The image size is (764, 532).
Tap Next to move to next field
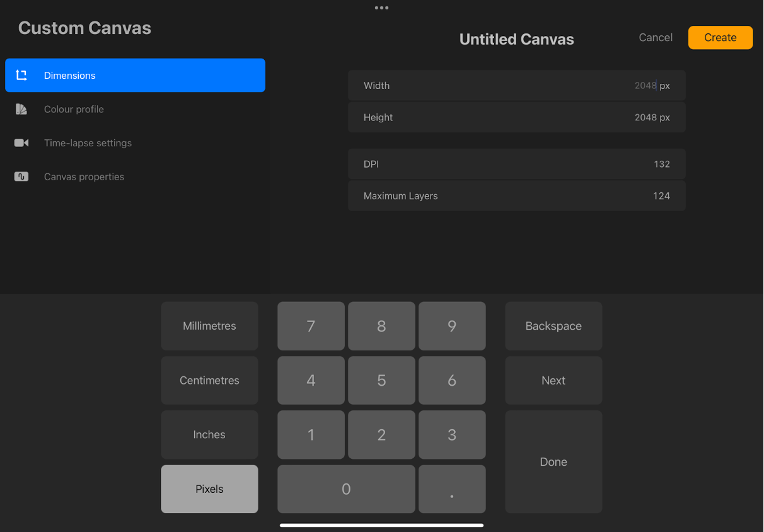click(553, 380)
